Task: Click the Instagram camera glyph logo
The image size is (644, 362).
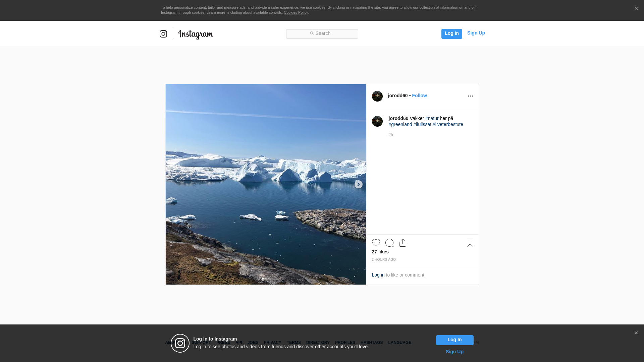Action: point(163,34)
